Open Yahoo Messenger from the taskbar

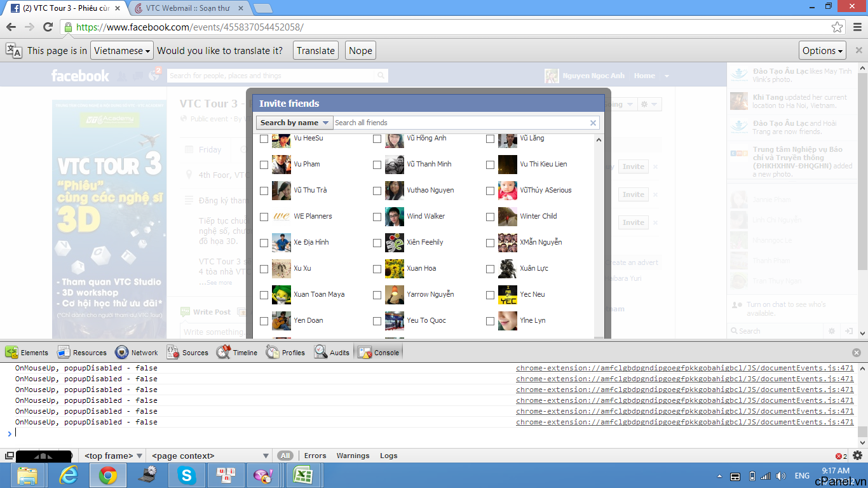263,475
